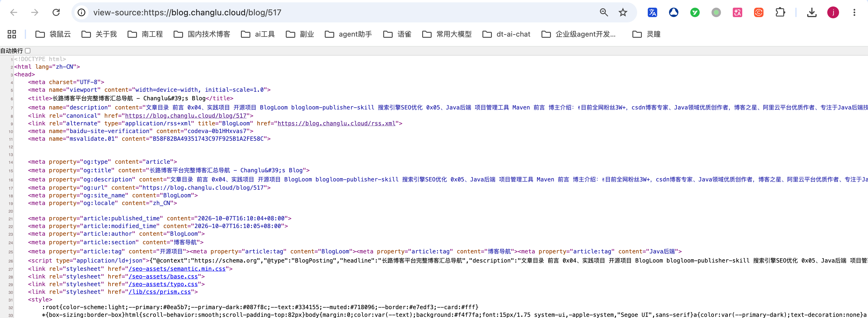Open the profile avatar labeled j

click(x=833, y=12)
